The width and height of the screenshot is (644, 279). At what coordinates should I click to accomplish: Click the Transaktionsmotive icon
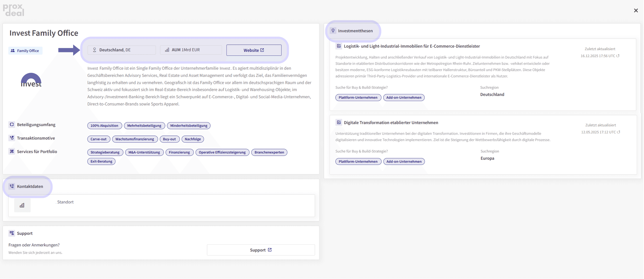pos(12,138)
